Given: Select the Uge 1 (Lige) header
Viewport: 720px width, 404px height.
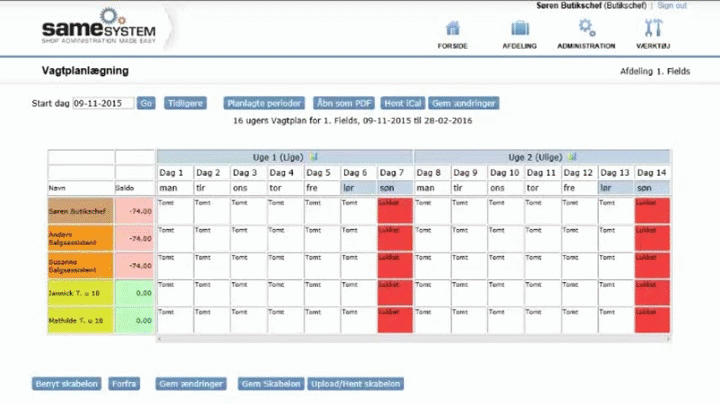Looking at the screenshot, I should [x=285, y=157].
